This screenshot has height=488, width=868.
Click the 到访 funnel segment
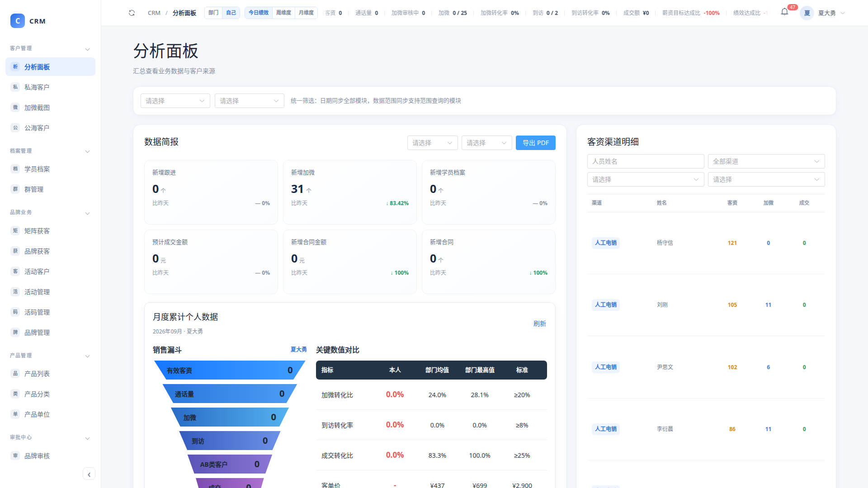coord(230,441)
